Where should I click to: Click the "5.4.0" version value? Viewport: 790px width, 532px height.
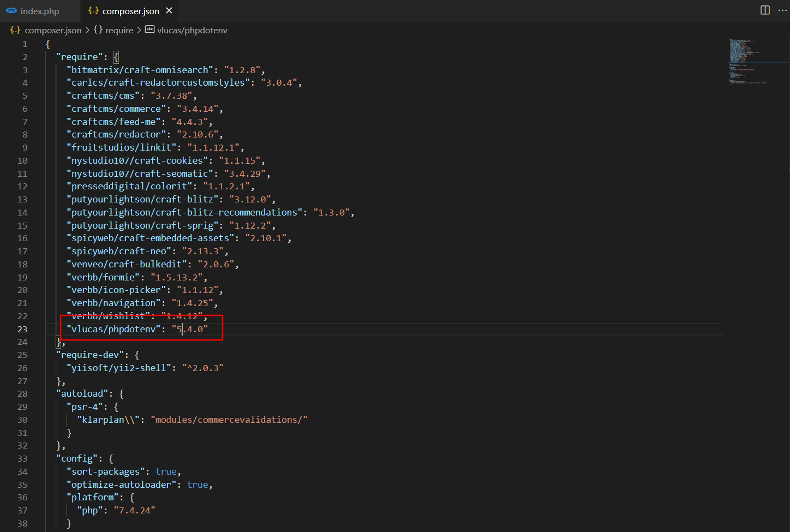point(190,329)
